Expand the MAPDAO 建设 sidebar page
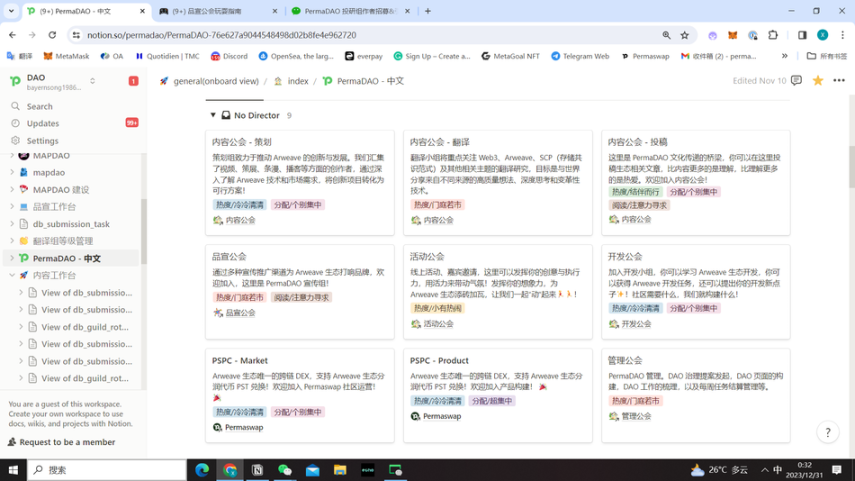855x481 pixels. coord(12,189)
